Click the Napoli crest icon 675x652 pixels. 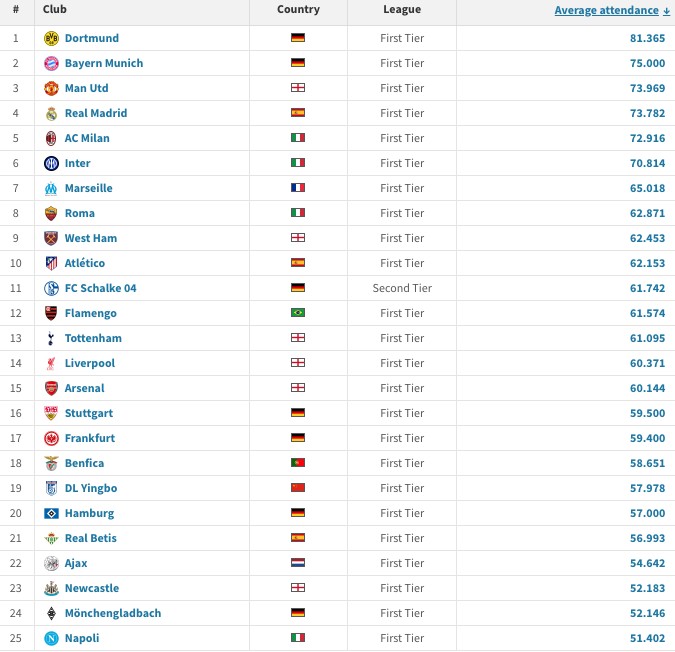[51, 638]
